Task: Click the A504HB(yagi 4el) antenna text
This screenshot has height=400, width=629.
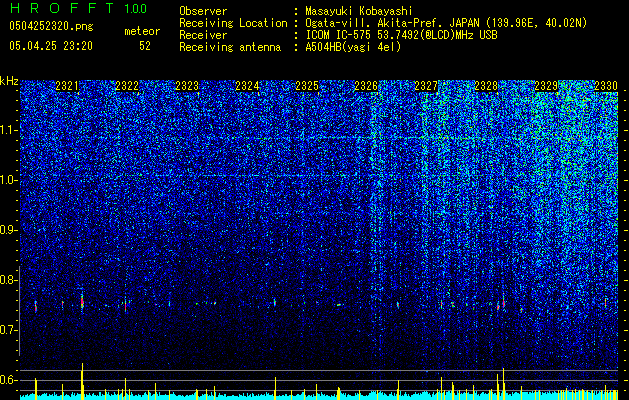Action: tap(353, 47)
